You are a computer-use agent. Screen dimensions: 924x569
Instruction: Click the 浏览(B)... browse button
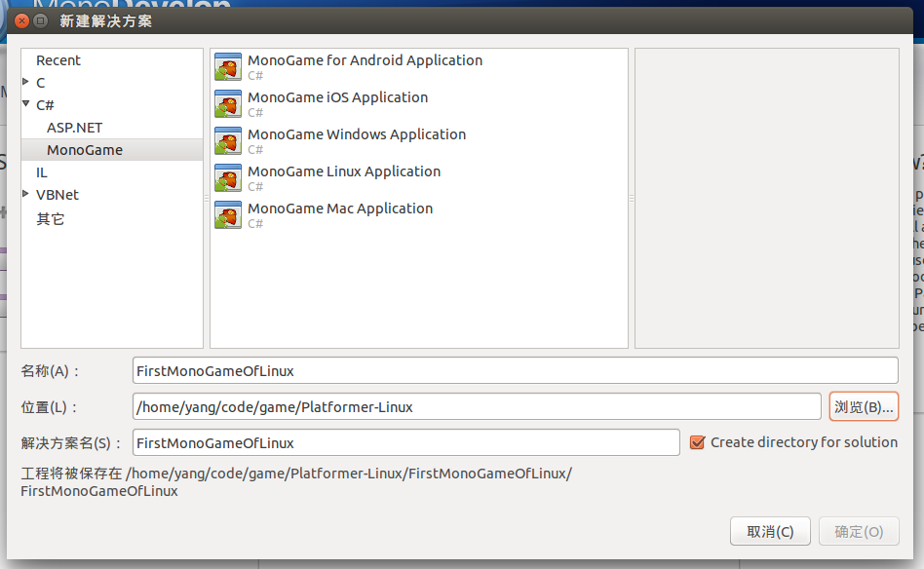tap(864, 406)
